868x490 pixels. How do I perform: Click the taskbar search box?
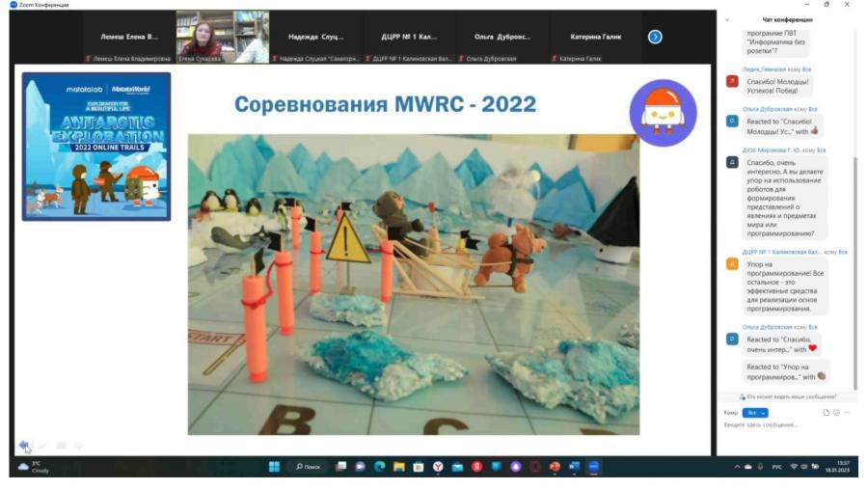[x=309, y=467]
